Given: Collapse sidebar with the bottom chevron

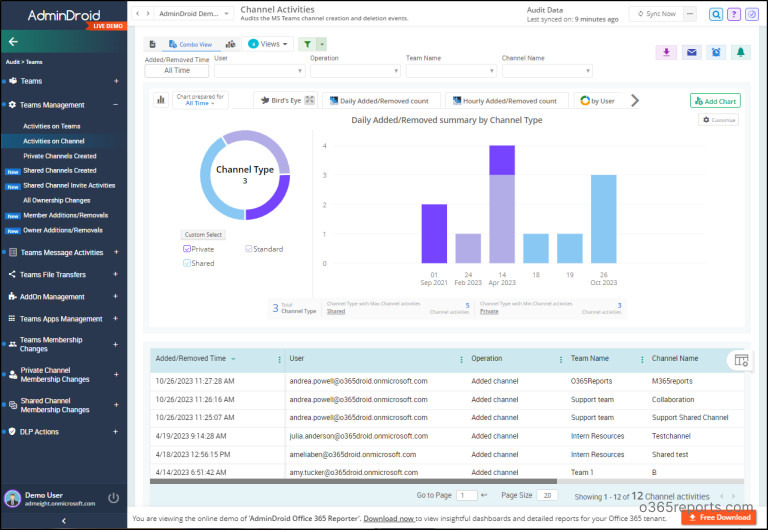Looking at the screenshot, I should tap(64, 521).
